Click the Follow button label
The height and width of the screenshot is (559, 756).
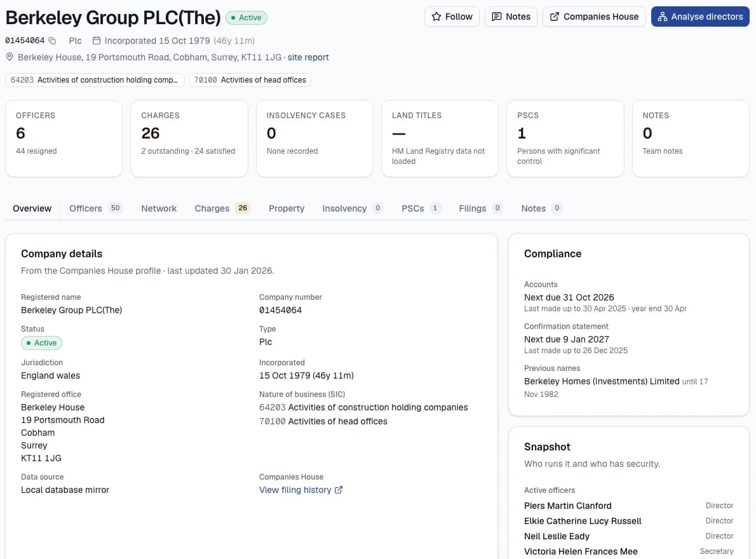(x=459, y=17)
